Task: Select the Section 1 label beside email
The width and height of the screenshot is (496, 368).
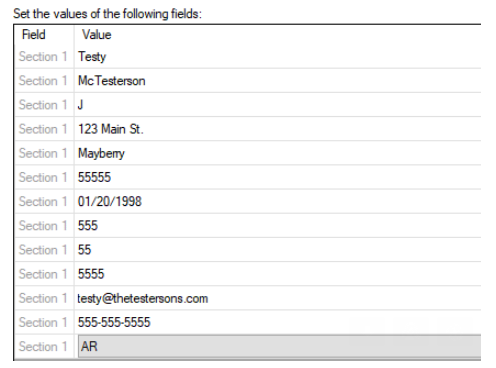Action: (x=43, y=298)
